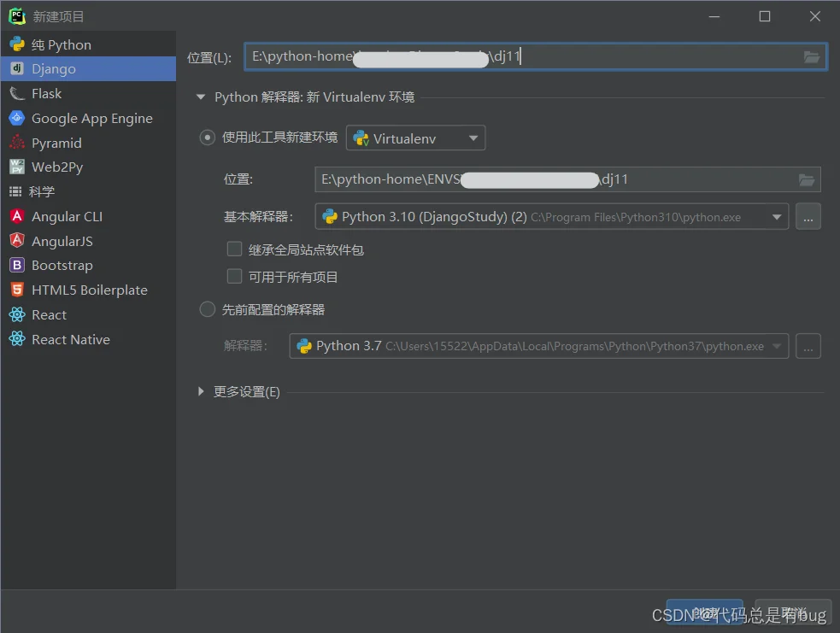Pick the 科学 project type icon
Image resolution: width=840 pixels, height=633 pixels.
pyautogui.click(x=16, y=191)
